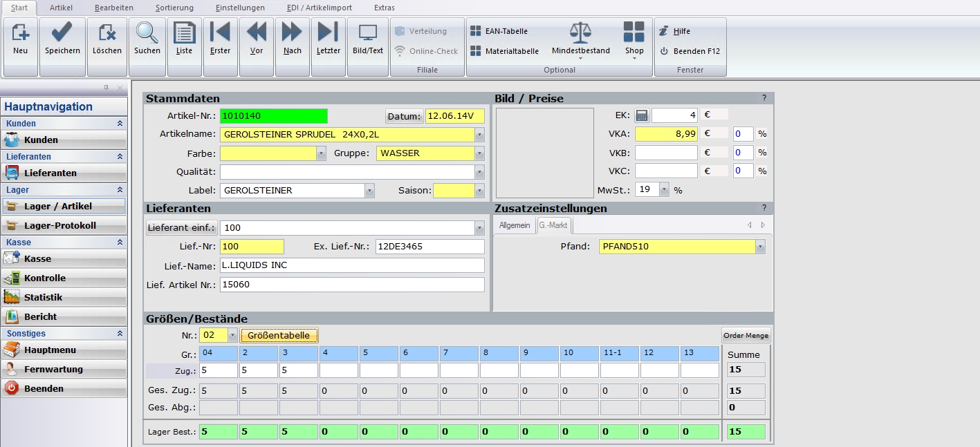The width and height of the screenshot is (980, 447).
Task: Select Lager-Protokoll in navigation
Action: tap(64, 226)
